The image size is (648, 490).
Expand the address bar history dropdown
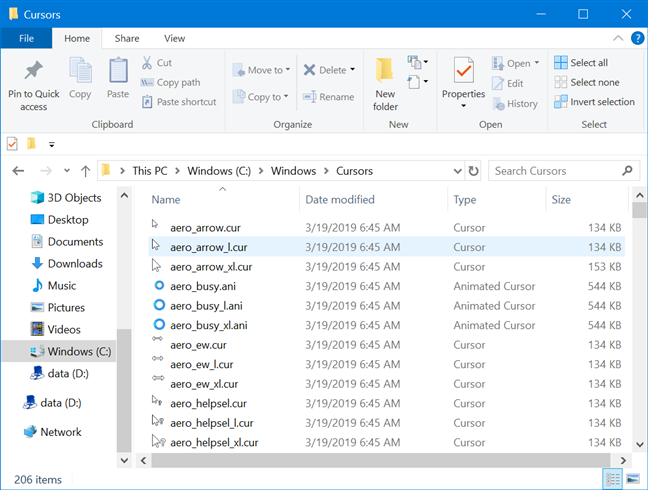(457, 171)
